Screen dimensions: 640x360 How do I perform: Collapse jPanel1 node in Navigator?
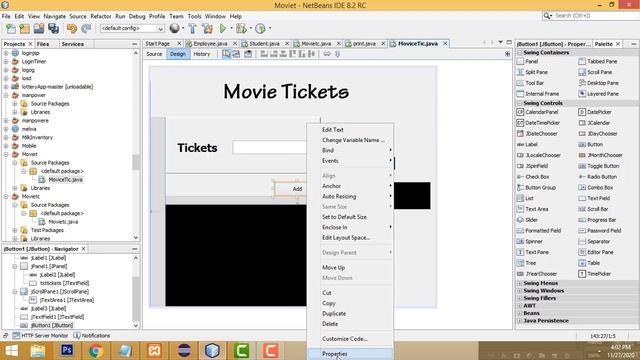pyautogui.click(x=15, y=266)
